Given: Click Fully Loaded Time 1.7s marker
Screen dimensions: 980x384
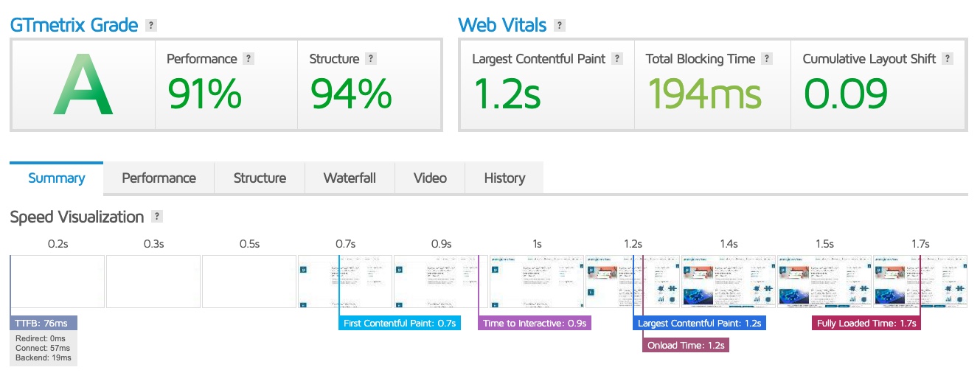Looking at the screenshot, I should coord(866,323).
